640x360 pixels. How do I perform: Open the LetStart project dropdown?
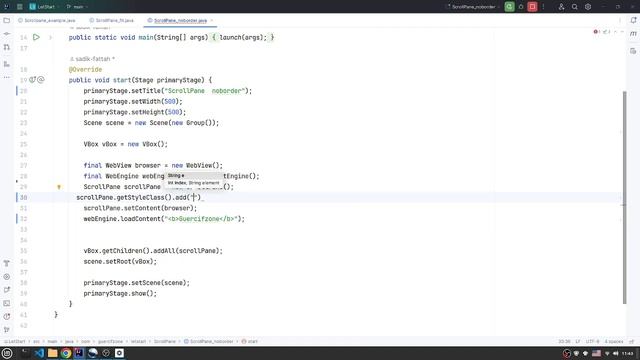click(44, 7)
